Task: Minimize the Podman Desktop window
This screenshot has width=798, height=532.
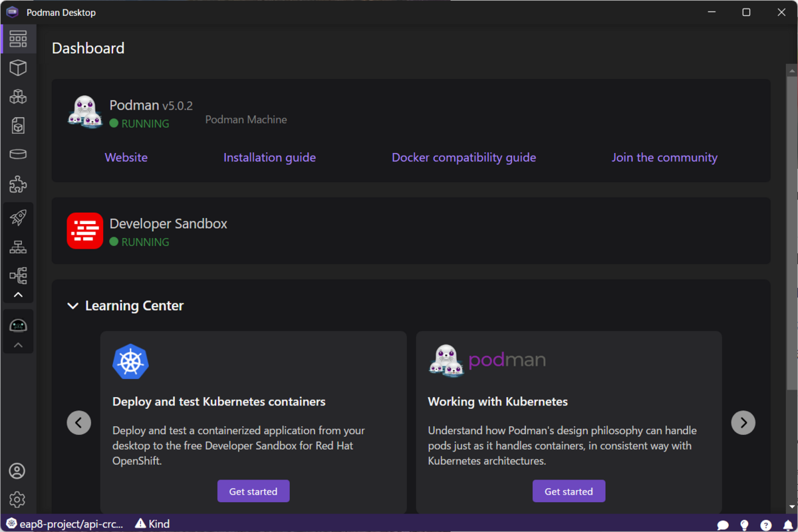Action: pyautogui.click(x=712, y=12)
